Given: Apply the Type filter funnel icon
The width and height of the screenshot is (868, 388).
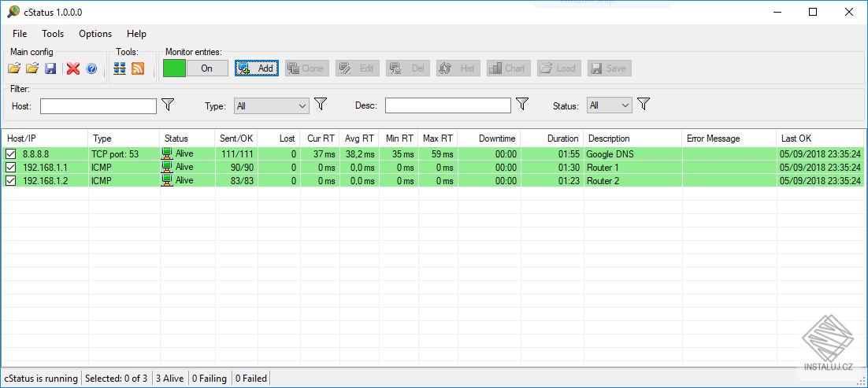Looking at the screenshot, I should pos(321,104).
